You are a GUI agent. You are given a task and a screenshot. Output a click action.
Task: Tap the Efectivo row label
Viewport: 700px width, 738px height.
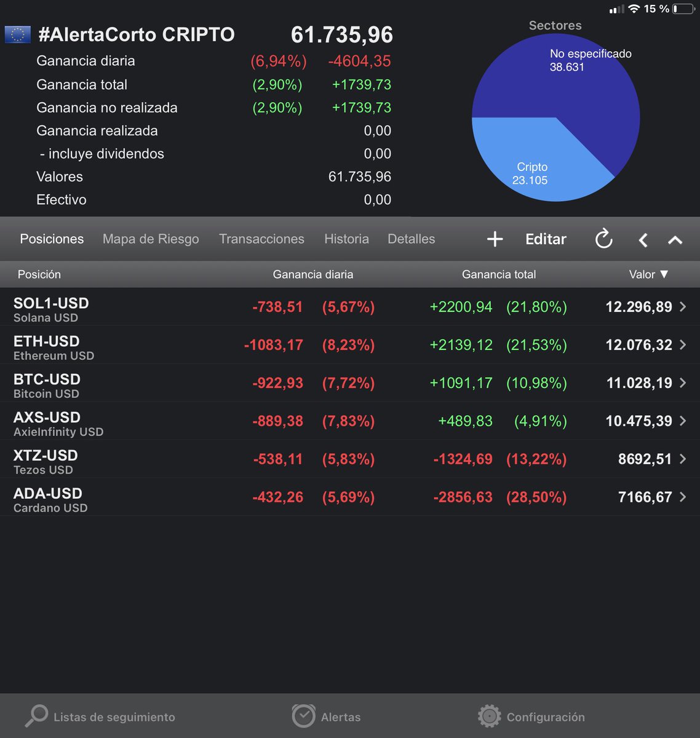[x=62, y=200]
